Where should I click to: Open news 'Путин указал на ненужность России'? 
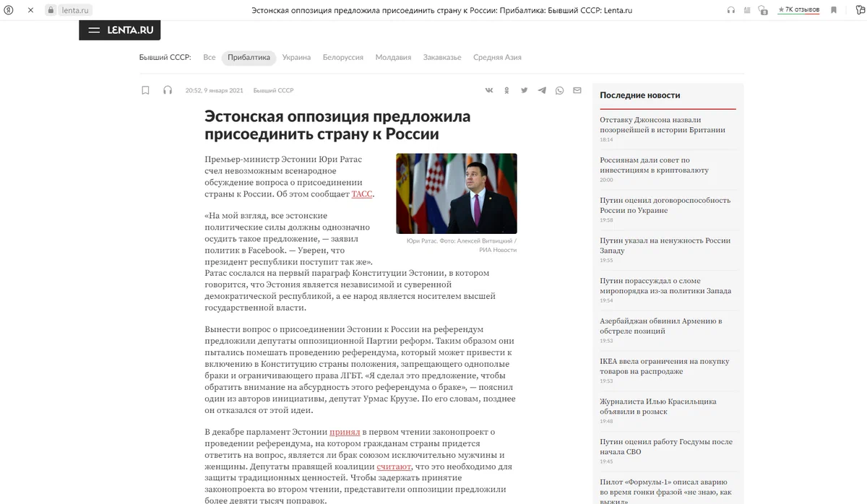(x=665, y=246)
